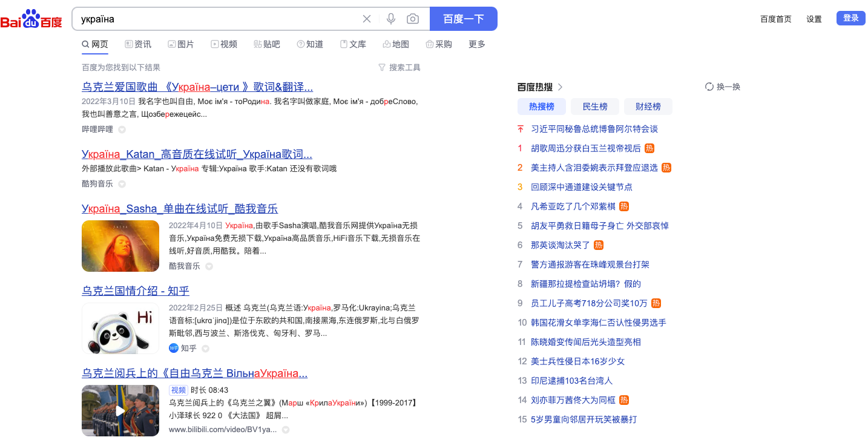Open result Україна_Katan_高音质在线试听

[x=197, y=154]
